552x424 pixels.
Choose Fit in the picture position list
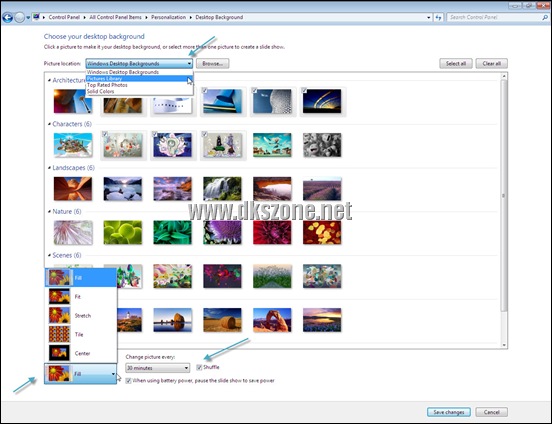click(81, 297)
